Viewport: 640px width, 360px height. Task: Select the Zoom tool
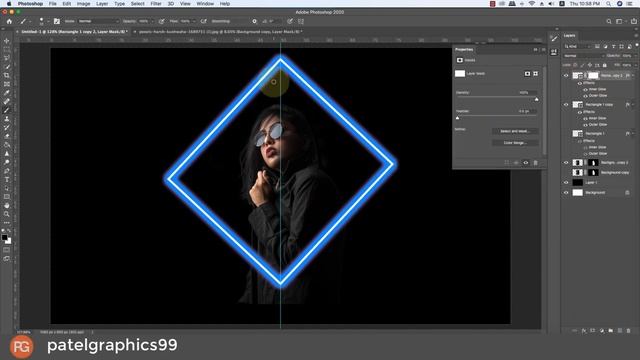coord(7,214)
